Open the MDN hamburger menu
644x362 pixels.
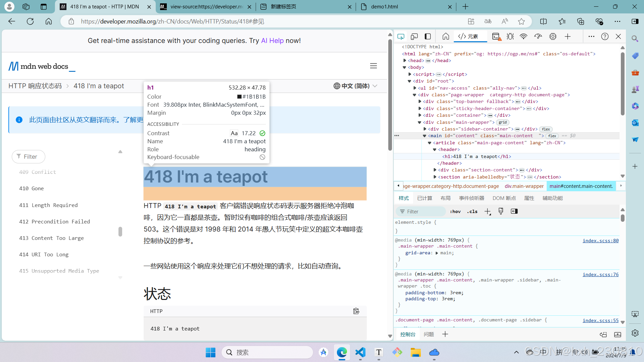coord(374,66)
